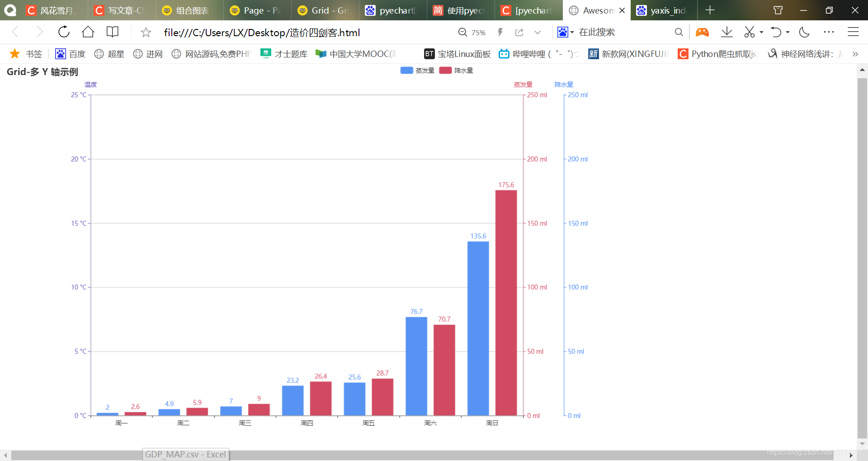Open the game controller icon
Screen dimensions: 868x461
pyautogui.click(x=702, y=32)
